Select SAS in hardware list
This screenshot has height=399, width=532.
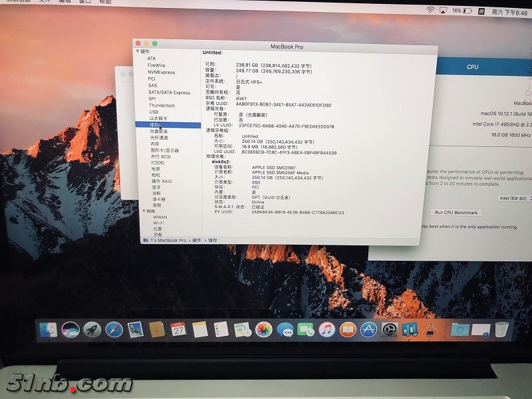(152, 86)
